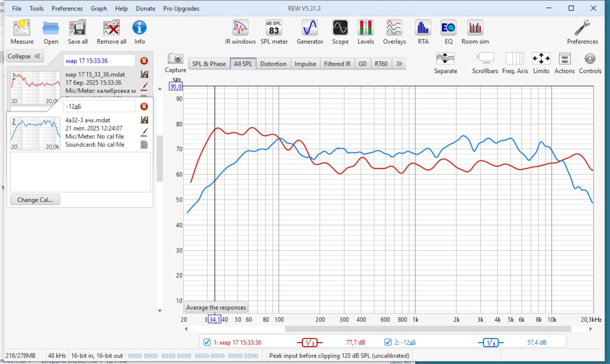Toggle visibility of trace 2: -12дБ
This screenshot has width=610, height=364.
(x=388, y=342)
